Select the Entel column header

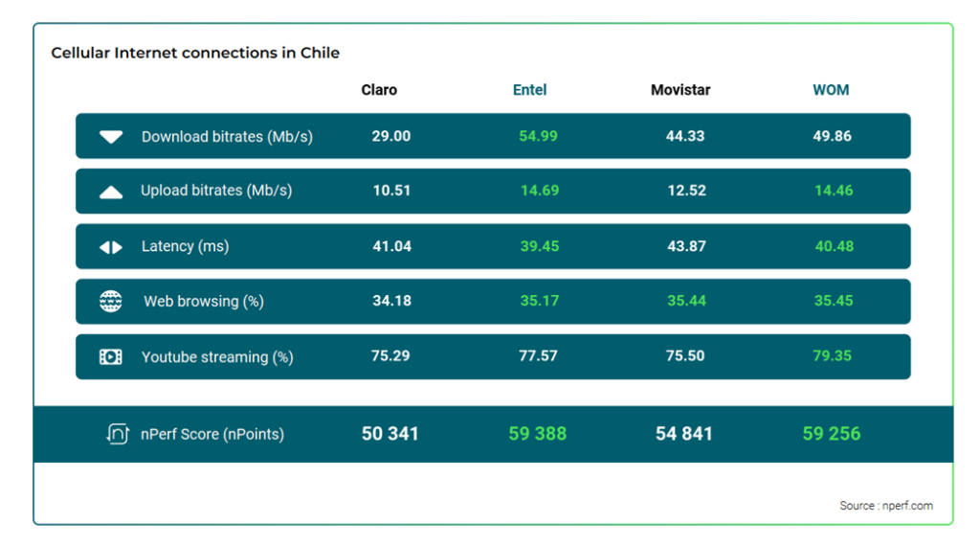click(x=529, y=90)
